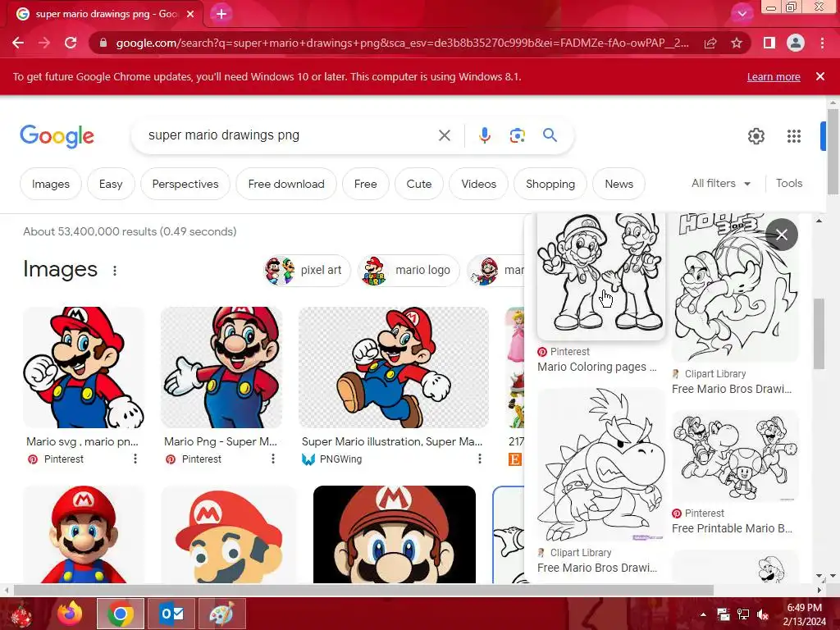Open options for Mario svg result
Image resolution: width=840 pixels, height=630 pixels.
point(135,459)
